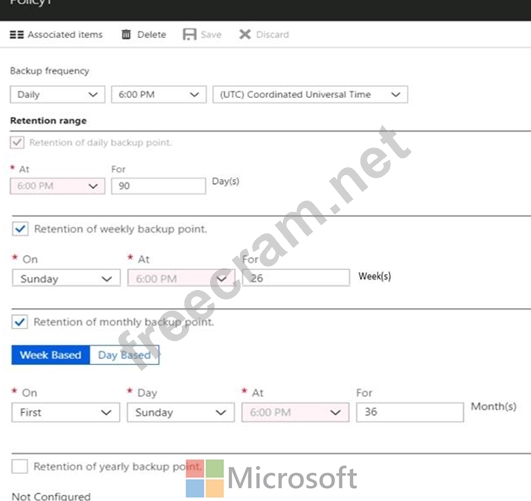Image resolution: width=531 pixels, height=501 pixels.
Task: Click the Discard X icon
Action: pos(245,34)
